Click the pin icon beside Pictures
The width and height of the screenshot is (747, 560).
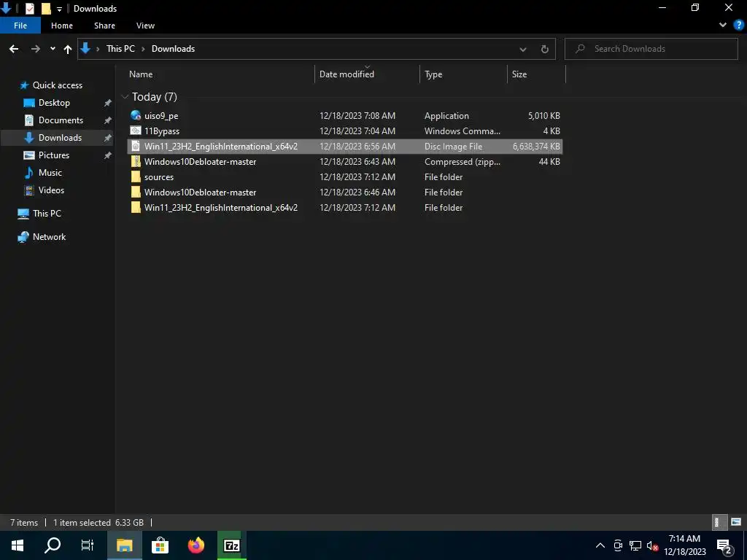pos(108,155)
